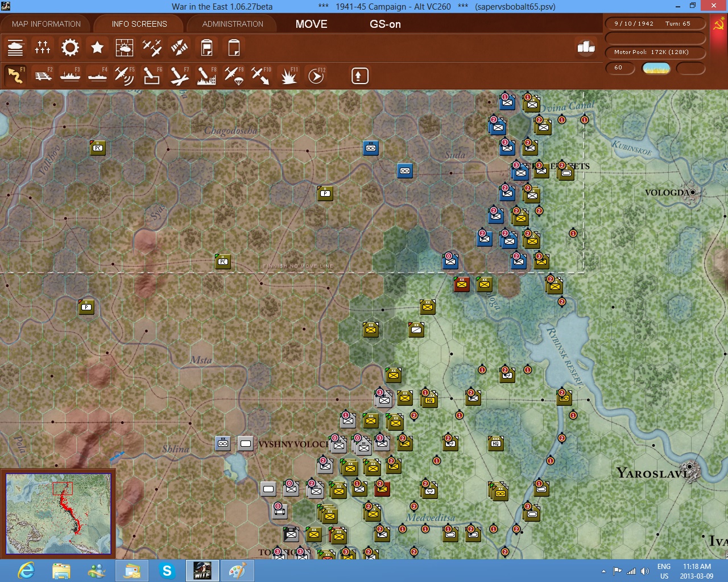This screenshot has width=728, height=582.
Task: Select the F10 air transfer mode
Action: (261, 75)
